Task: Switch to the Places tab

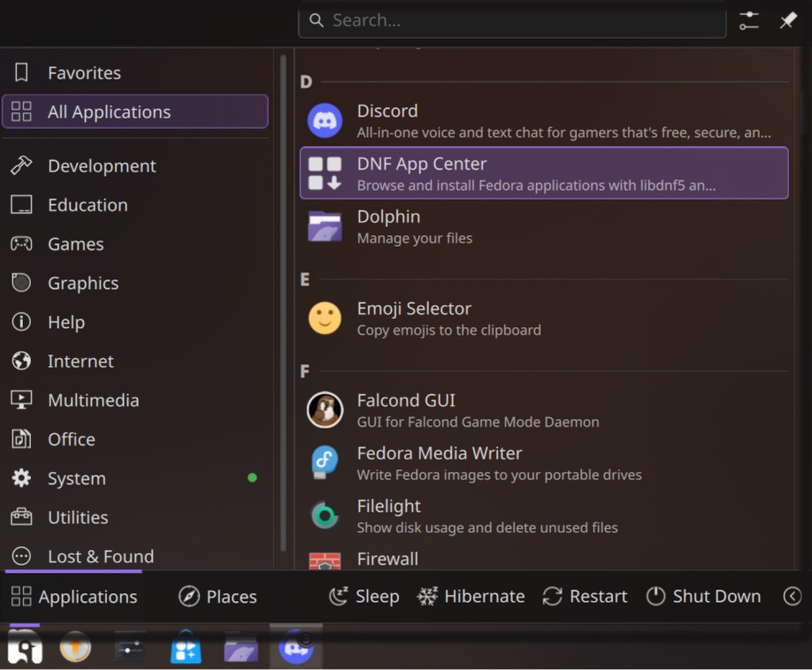Action: (217, 596)
